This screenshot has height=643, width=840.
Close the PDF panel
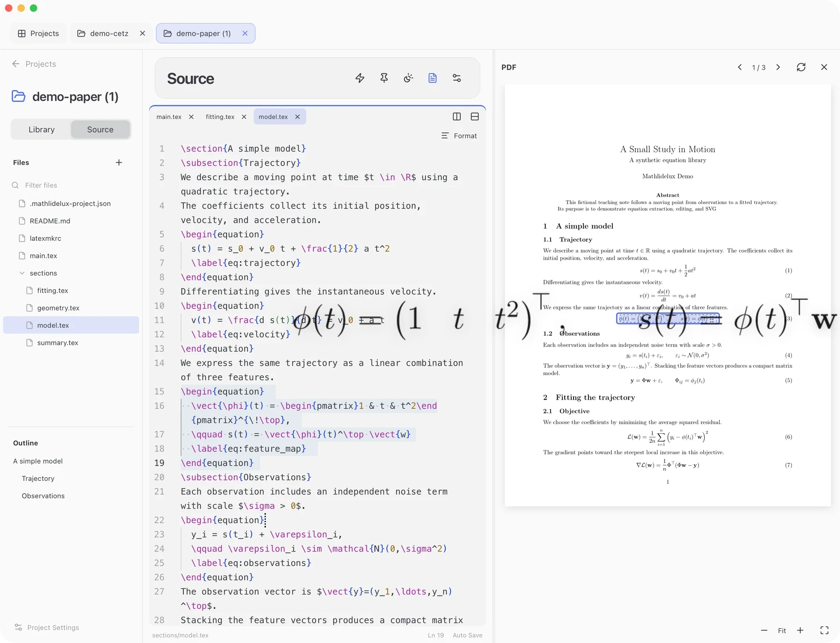coord(824,67)
